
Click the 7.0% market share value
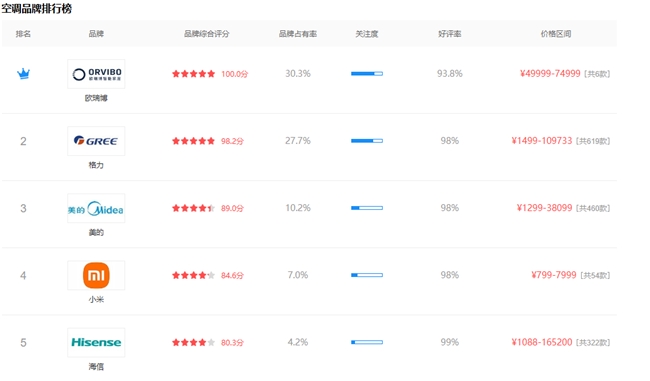point(298,275)
